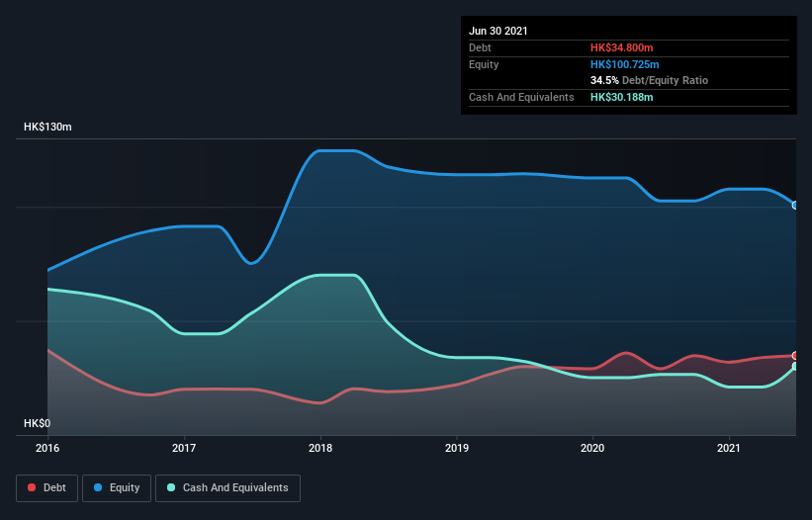Click the 2020 x-axis label
This screenshot has width=812, height=520.
592,448
